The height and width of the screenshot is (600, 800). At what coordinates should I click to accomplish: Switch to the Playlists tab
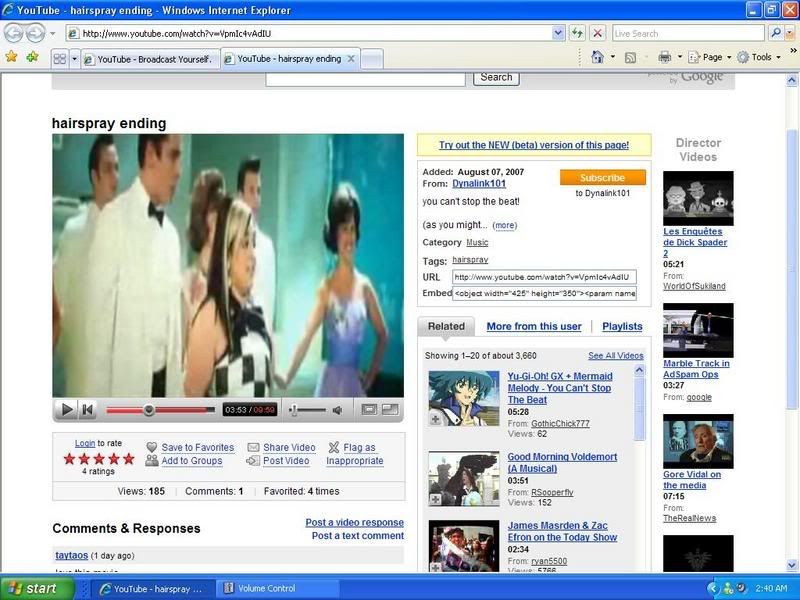[x=622, y=327]
